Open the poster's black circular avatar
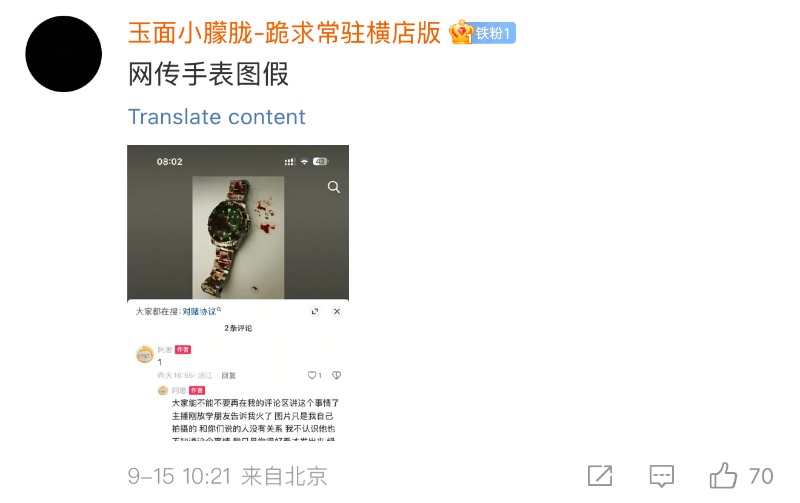The height and width of the screenshot is (503, 800). [x=63, y=54]
